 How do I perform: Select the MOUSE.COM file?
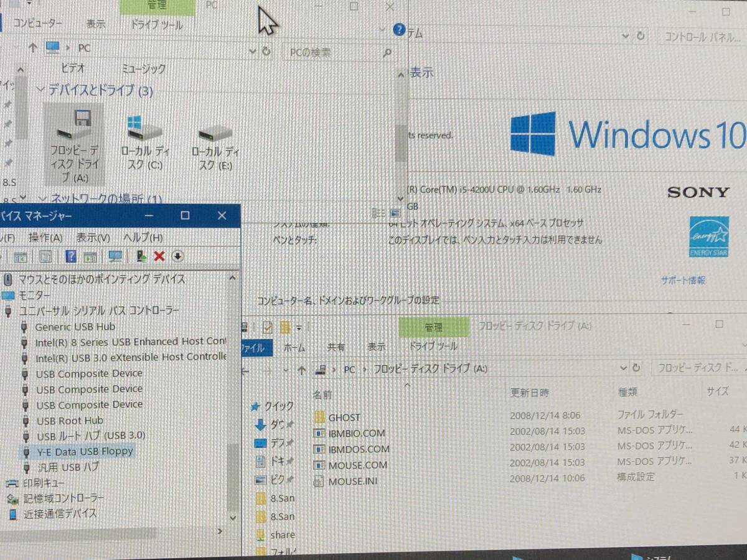click(350, 465)
